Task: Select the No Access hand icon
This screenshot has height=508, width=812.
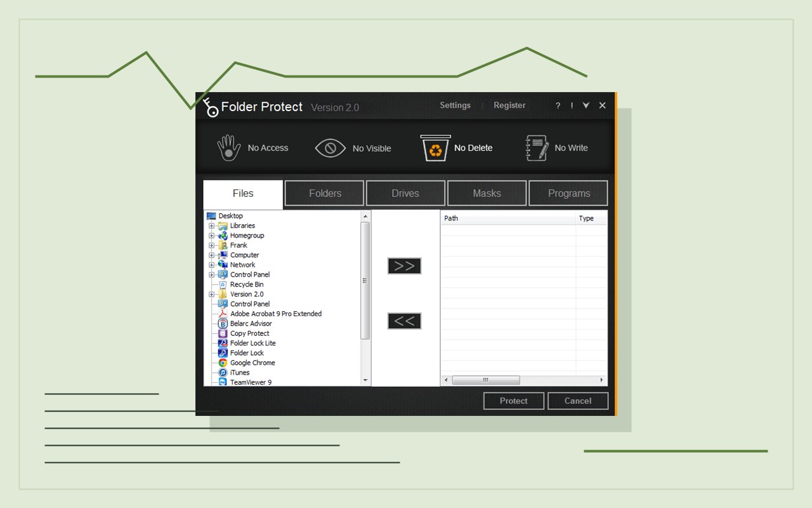Action: point(229,147)
